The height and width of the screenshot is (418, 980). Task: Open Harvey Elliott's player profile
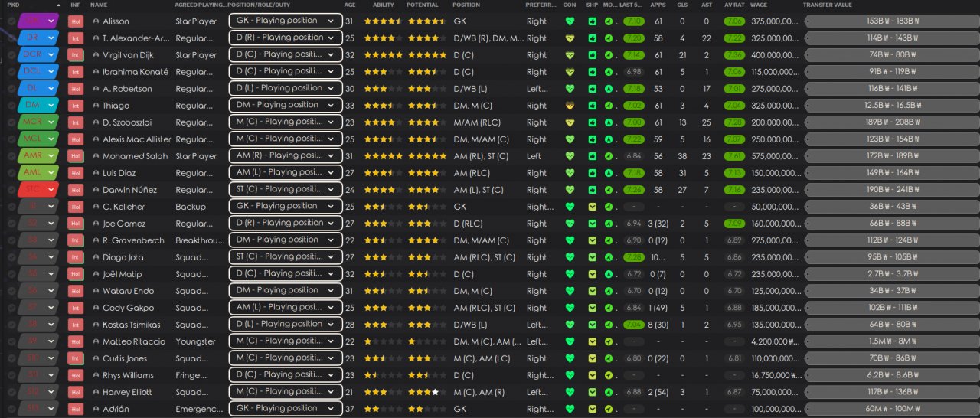(x=127, y=392)
